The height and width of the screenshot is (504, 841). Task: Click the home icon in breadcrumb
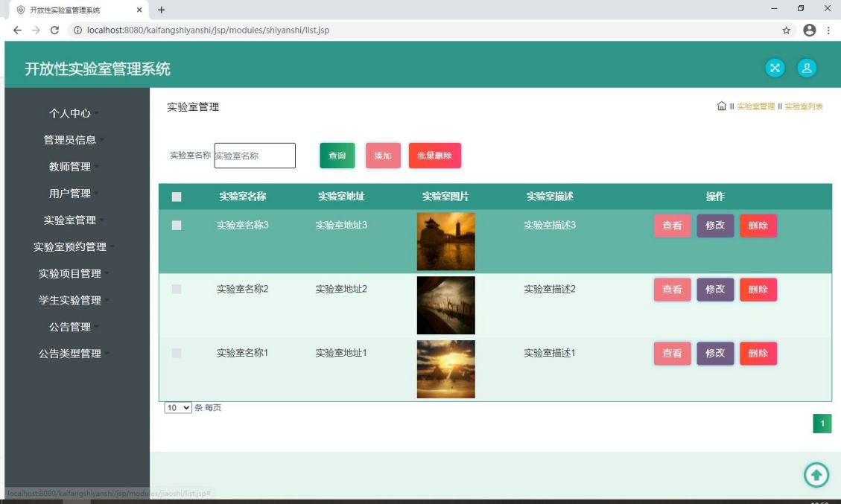721,106
